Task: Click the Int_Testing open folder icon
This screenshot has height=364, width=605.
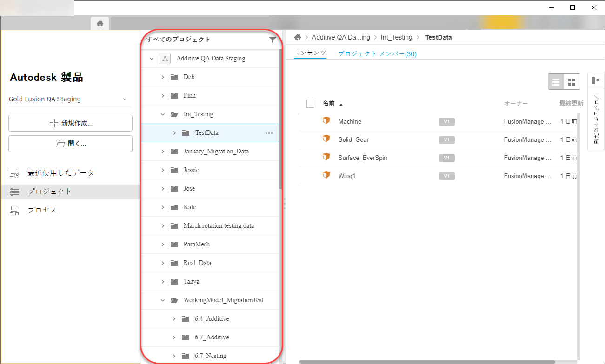Action: 174,114
